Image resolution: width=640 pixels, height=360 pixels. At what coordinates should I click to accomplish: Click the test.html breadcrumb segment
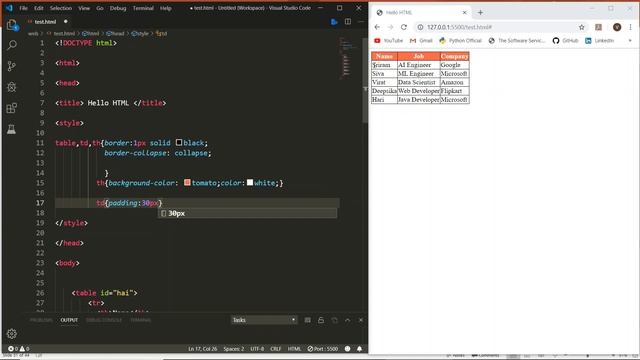[x=61, y=33]
